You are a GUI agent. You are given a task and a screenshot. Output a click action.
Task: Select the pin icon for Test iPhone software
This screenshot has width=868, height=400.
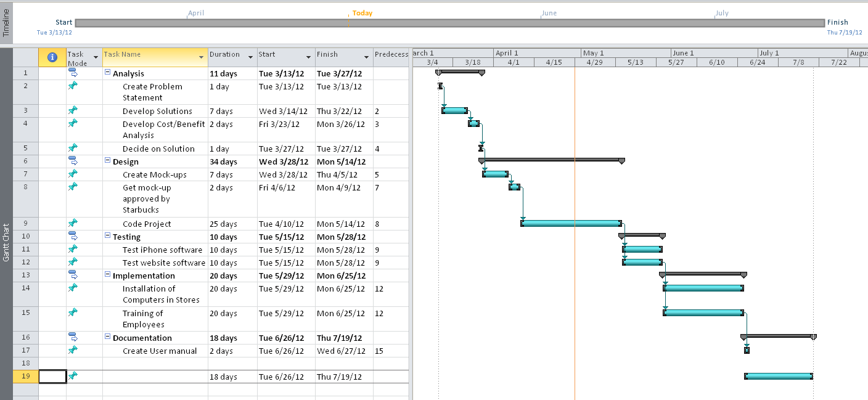(73, 248)
